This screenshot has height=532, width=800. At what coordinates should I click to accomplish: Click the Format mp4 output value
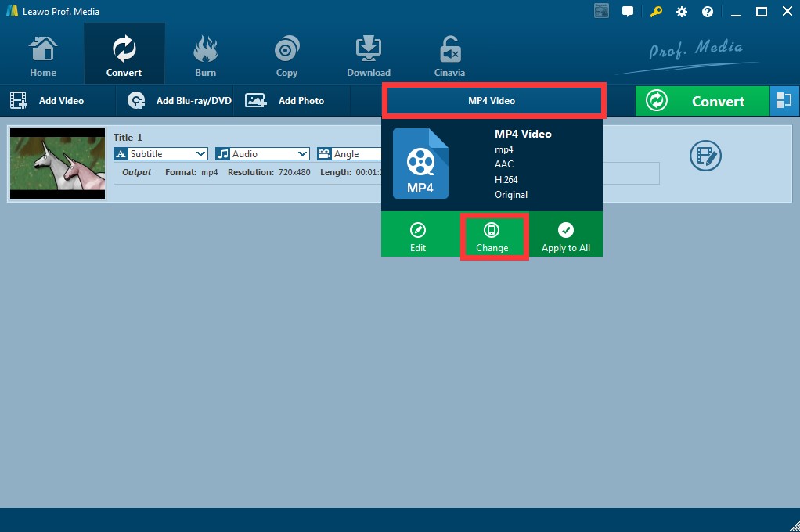[210, 172]
